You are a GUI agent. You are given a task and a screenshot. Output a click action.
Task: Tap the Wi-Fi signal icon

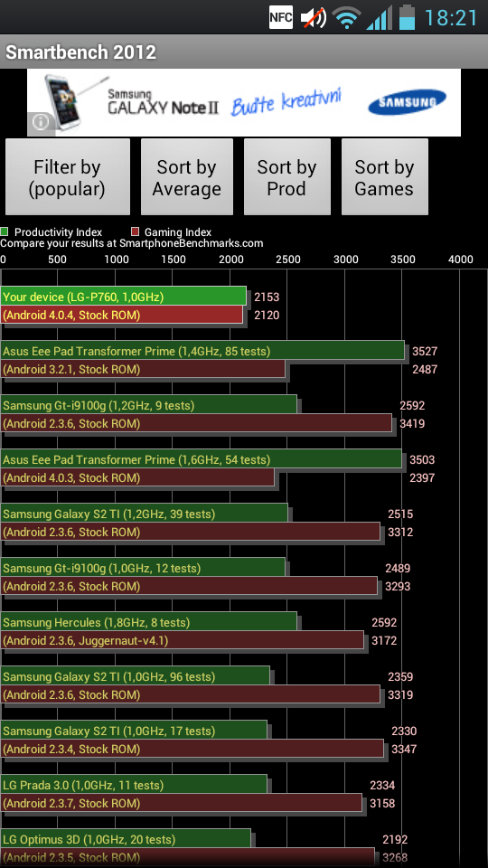click(347, 18)
